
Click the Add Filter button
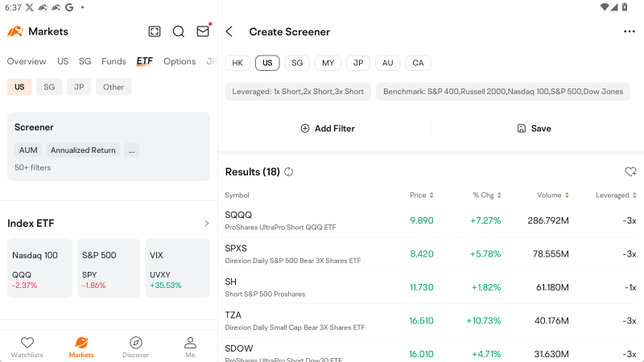[x=328, y=129]
